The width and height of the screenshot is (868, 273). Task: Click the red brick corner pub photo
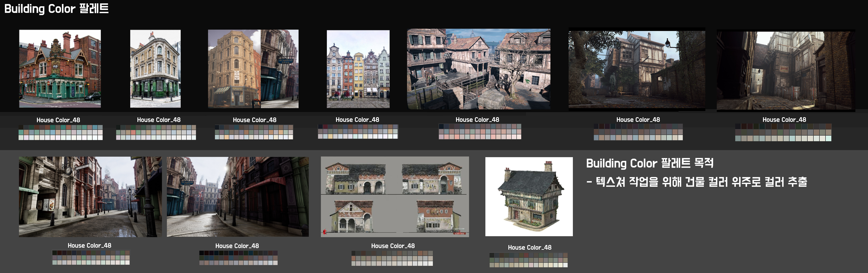(x=60, y=69)
